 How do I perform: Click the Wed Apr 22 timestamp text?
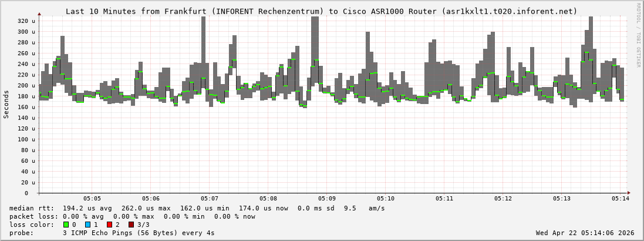(585, 233)
